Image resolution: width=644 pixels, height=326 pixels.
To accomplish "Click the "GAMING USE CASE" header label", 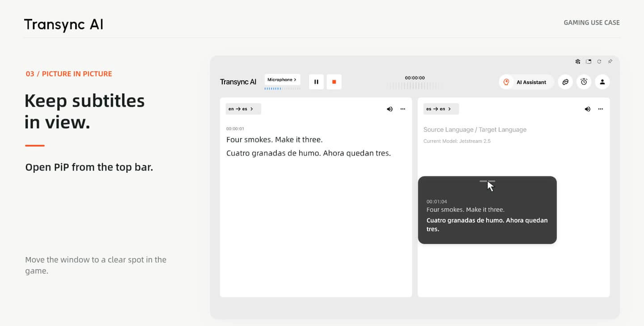I will tap(592, 22).
